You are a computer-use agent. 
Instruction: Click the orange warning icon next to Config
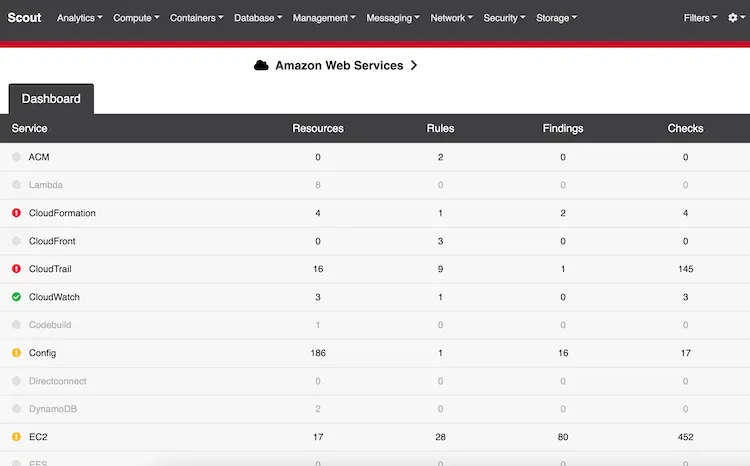16,353
